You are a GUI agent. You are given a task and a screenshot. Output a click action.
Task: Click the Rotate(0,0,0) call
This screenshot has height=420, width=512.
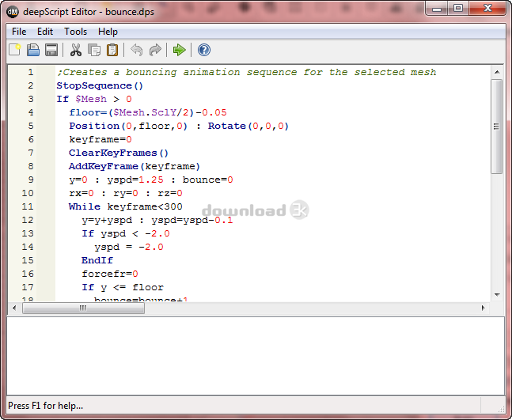point(248,126)
